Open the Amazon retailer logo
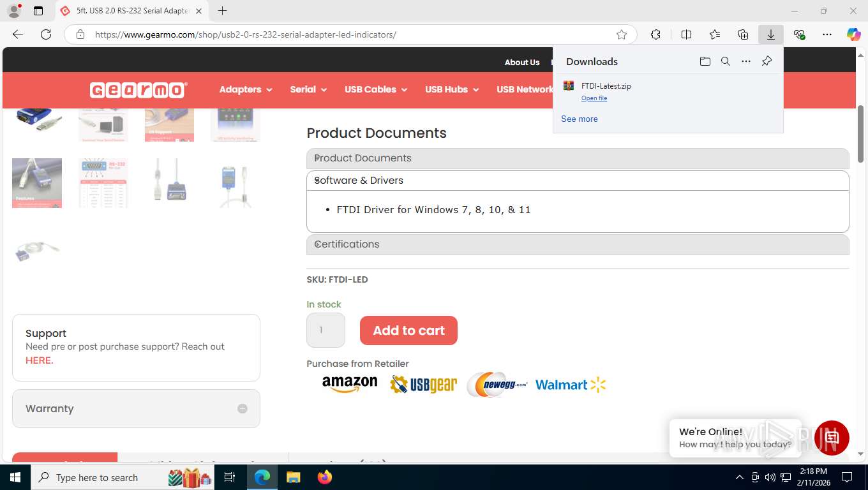Screen dimensions: 868x490 350,384
